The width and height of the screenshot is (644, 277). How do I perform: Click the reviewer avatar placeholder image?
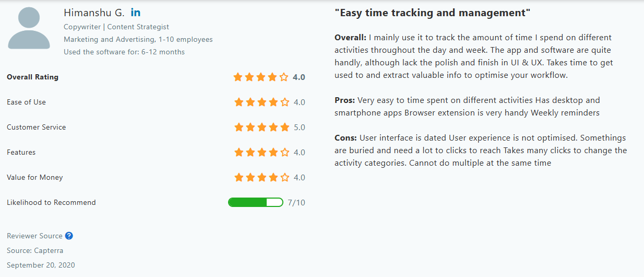click(29, 28)
